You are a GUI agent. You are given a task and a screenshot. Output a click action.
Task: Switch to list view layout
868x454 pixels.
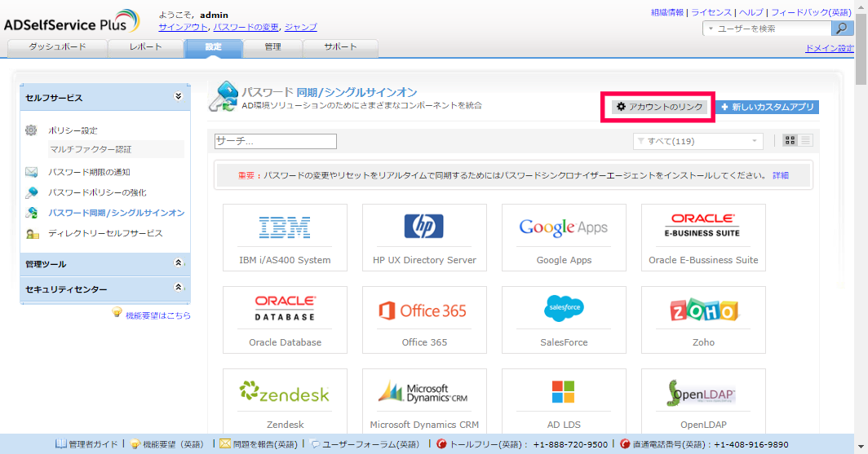(806, 141)
